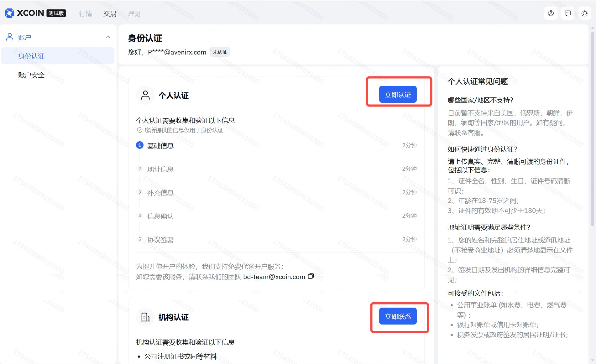The width and height of the screenshot is (596, 364).
Task: Click the 未认证 status badge
Action: coord(220,52)
